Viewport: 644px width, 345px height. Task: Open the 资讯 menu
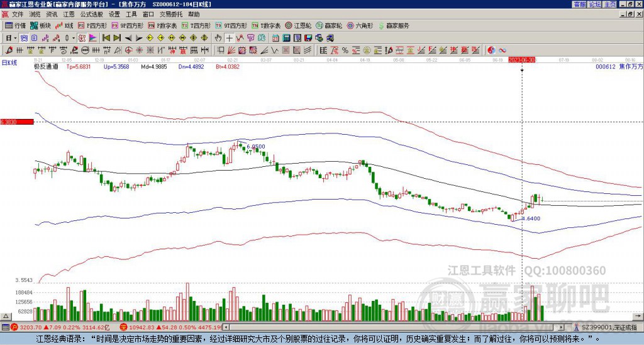click(52, 14)
